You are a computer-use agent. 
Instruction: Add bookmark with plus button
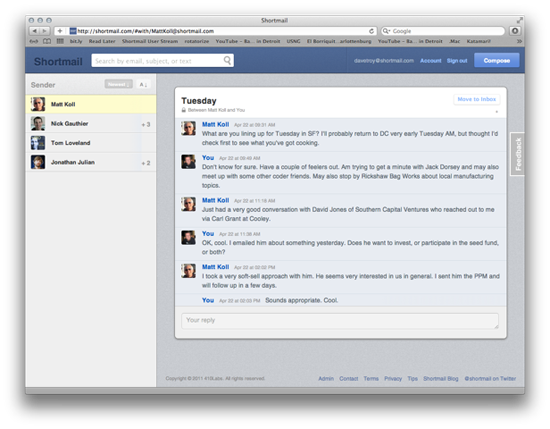(x=60, y=31)
